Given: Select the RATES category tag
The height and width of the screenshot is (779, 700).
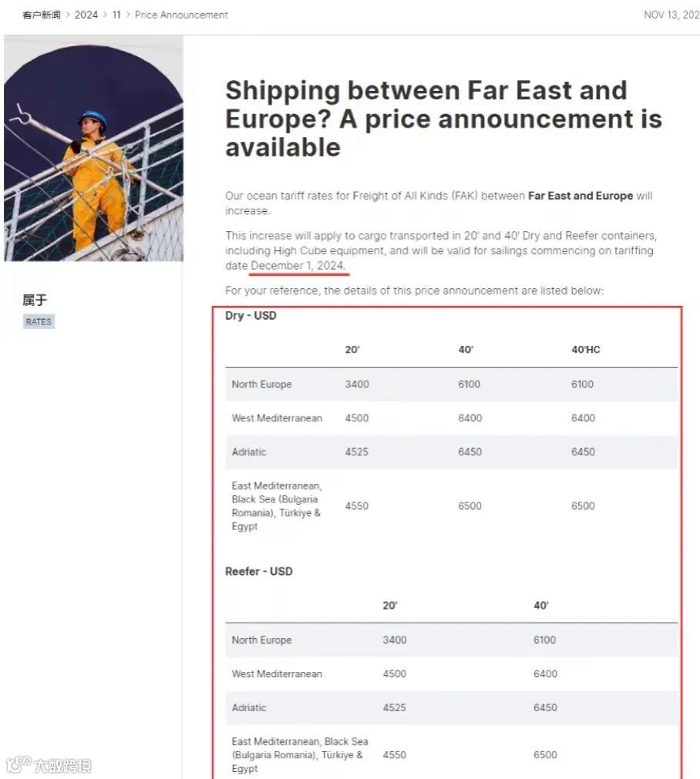Looking at the screenshot, I should coord(39,322).
